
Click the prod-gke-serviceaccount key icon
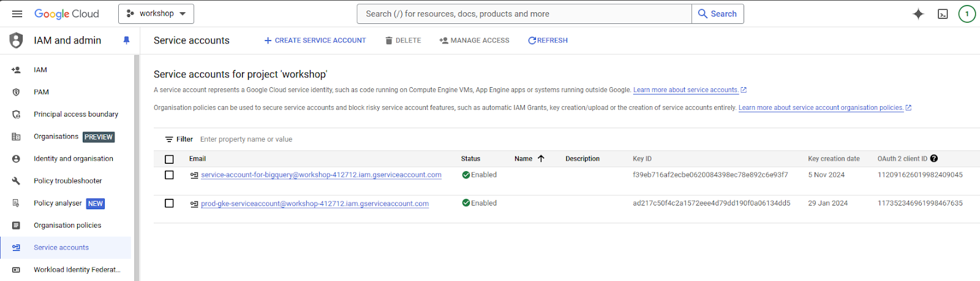pyautogui.click(x=194, y=204)
